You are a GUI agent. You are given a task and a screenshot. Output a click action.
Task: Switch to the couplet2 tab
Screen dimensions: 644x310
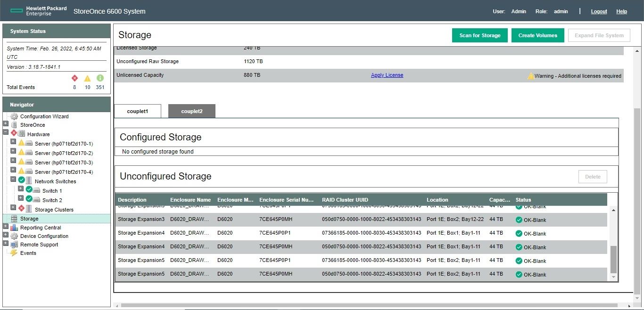(192, 111)
